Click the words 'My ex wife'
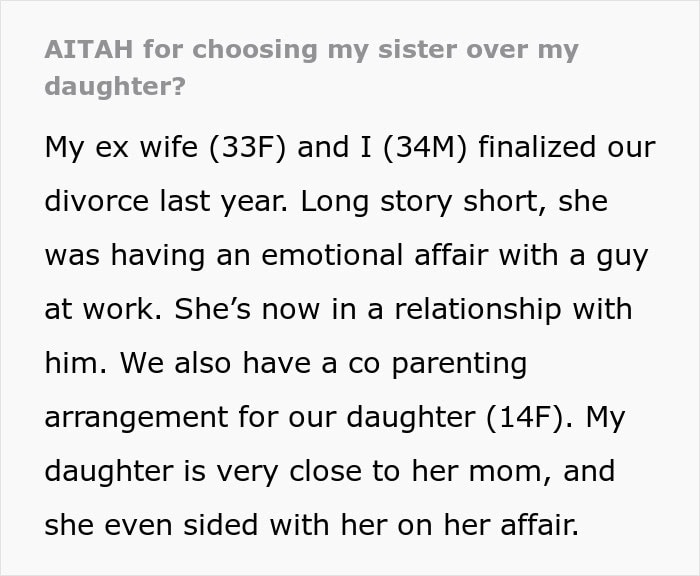The width and height of the screenshot is (700, 576). pyautogui.click(x=121, y=147)
